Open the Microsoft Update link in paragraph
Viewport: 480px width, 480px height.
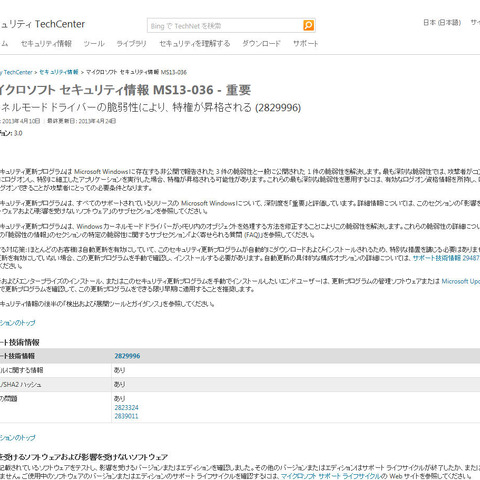click(461, 281)
